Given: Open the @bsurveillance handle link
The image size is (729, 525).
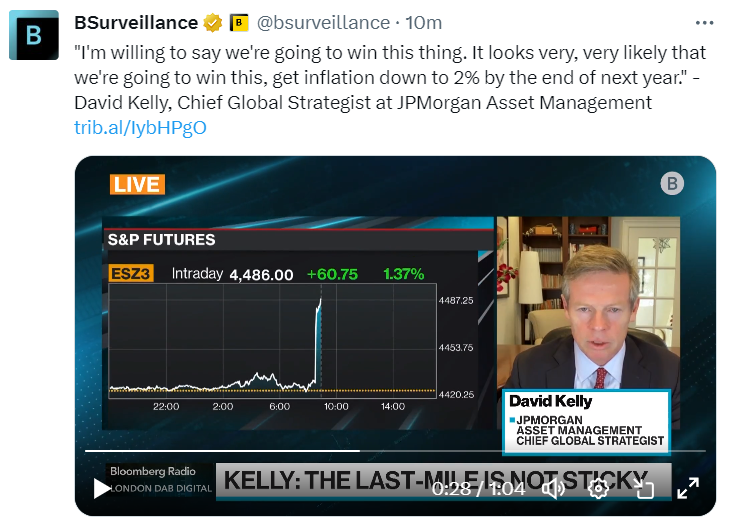Looking at the screenshot, I should (x=324, y=22).
